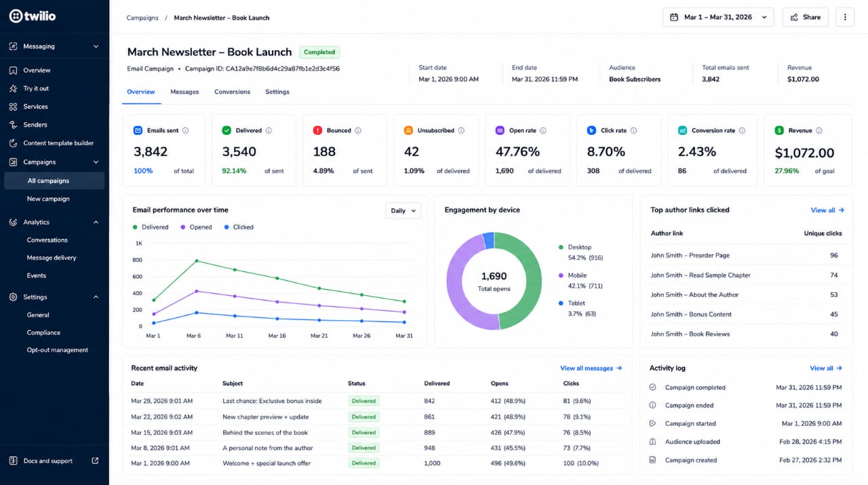Click the Share button
This screenshot has width=868, height=485.
pos(805,17)
